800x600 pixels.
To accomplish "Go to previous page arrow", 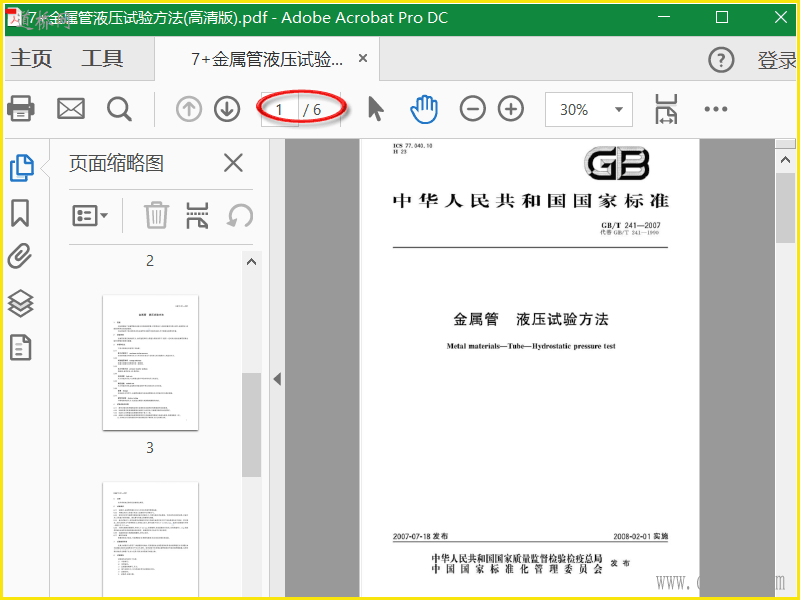I will coord(189,109).
